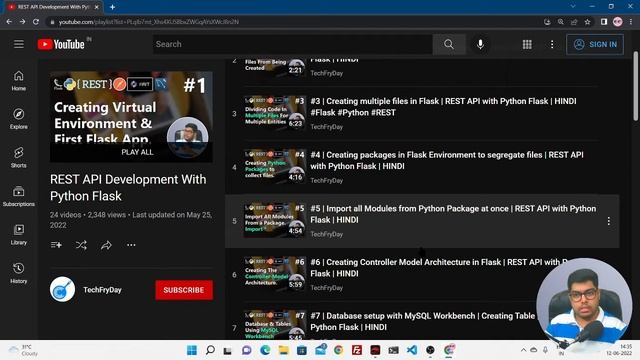Screen dimensions: 640x360
Task: Open video #5 Import all Modules title
Action: pos(453,214)
